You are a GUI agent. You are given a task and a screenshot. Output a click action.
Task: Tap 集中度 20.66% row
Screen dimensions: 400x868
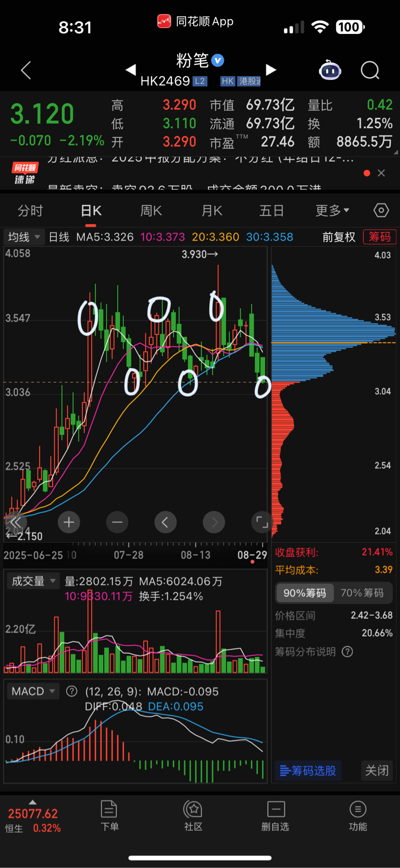pos(334,633)
